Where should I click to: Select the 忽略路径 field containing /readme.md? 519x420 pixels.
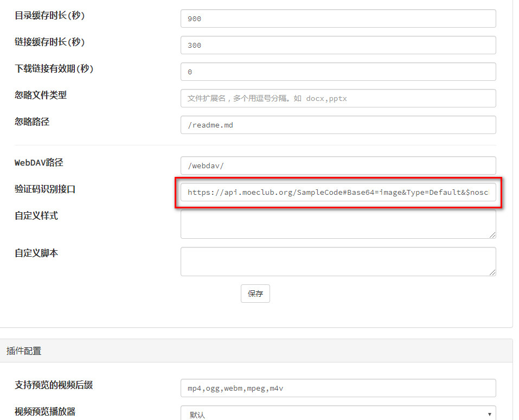point(338,125)
